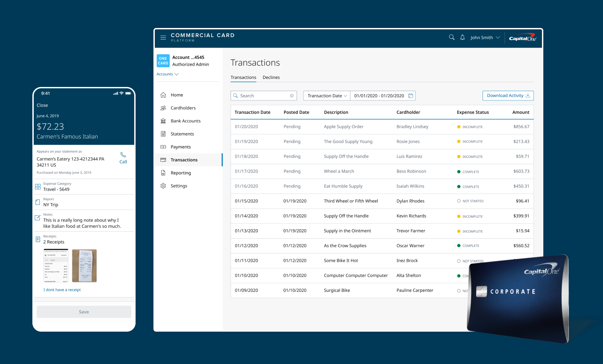The height and width of the screenshot is (364, 603).
Task: Open the second receipt photo thumbnail
Action: [x=84, y=266]
